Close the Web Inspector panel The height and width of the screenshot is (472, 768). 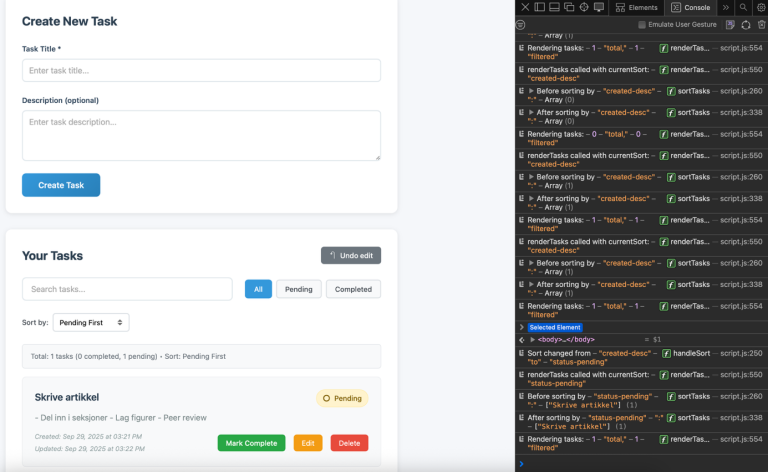click(526, 7)
